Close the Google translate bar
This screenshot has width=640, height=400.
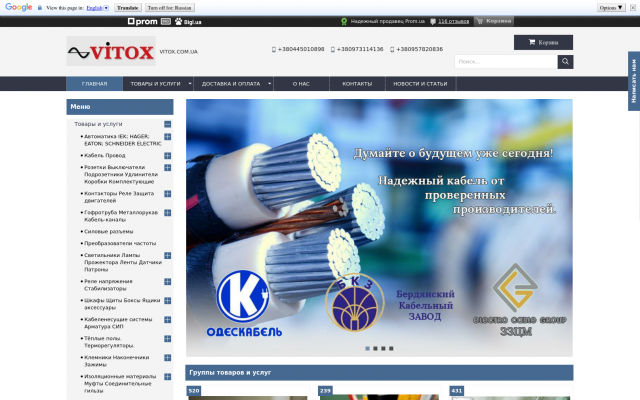(633, 8)
